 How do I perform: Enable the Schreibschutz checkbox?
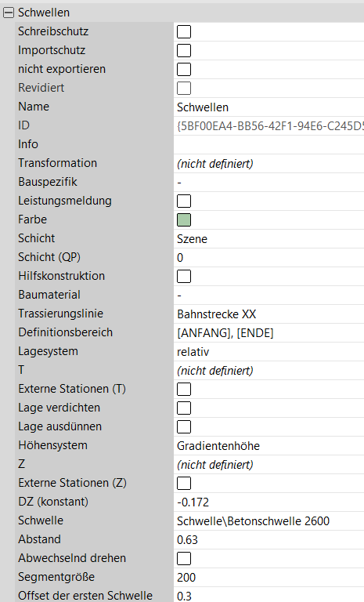click(x=184, y=31)
